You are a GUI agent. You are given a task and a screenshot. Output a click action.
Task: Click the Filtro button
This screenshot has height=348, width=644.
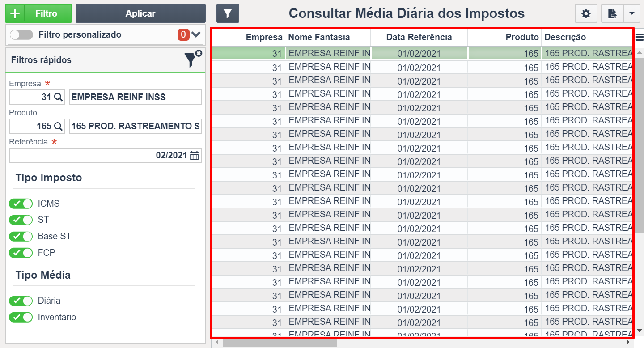coord(47,13)
